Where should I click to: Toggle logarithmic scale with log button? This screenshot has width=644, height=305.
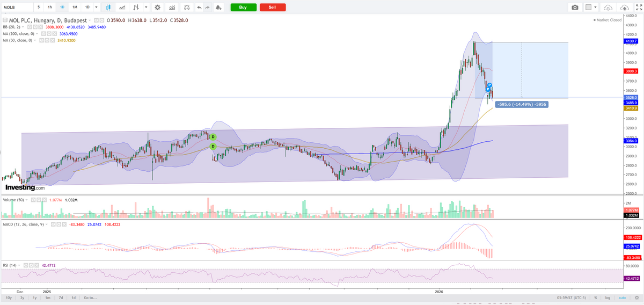(608, 297)
